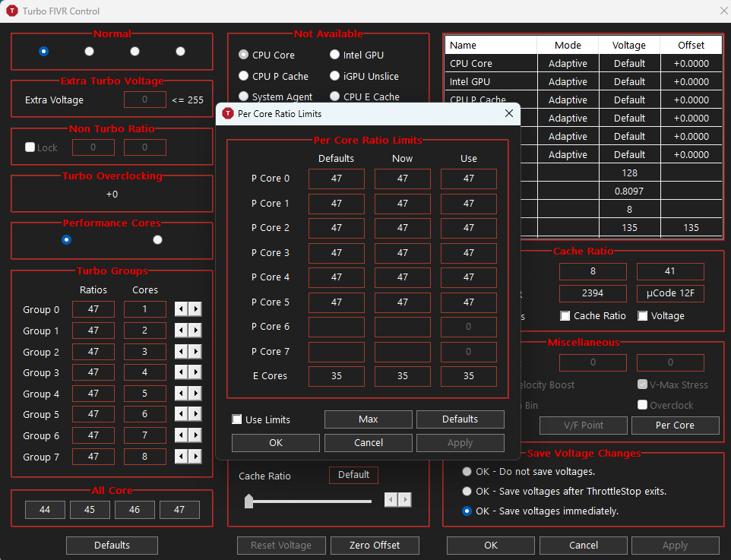Click Defaults in Per Core Ratio dialog

coord(460,419)
